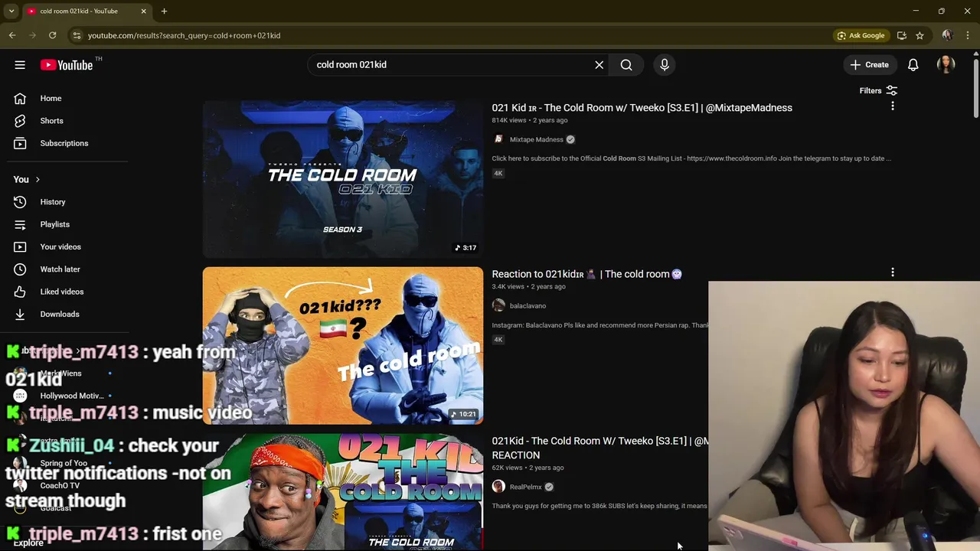
Task: View site information icon in the address bar
Action: click(76, 35)
